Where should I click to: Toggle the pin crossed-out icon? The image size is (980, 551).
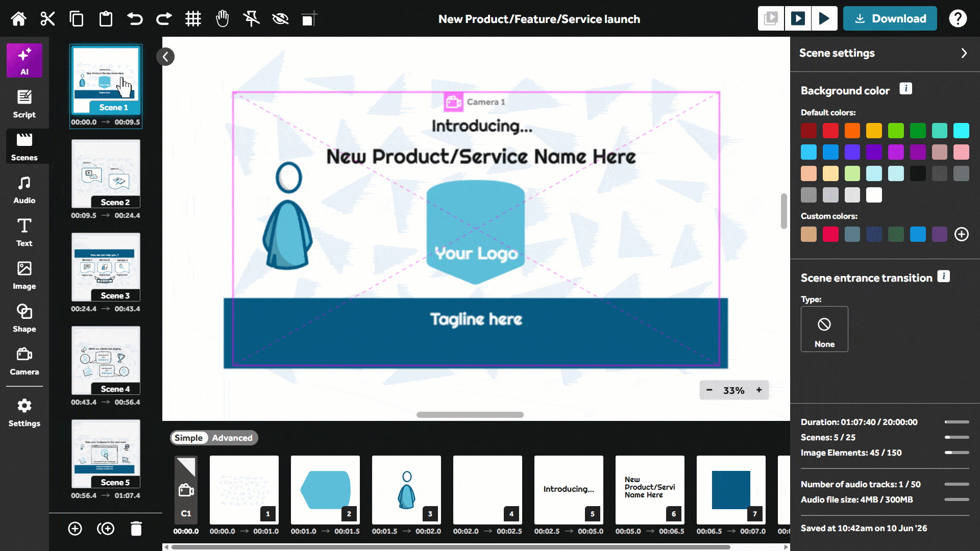point(251,19)
